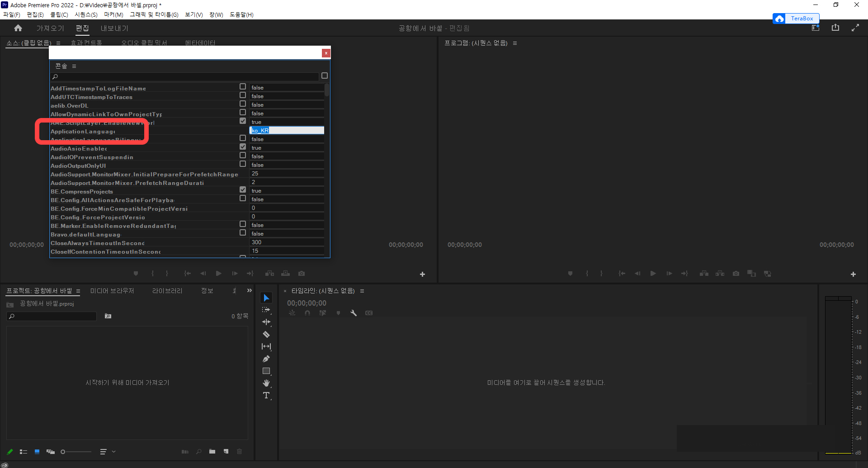868x468 pixels.
Task: Uncheck AudioAsioEnabled checkbox
Action: 243,147
